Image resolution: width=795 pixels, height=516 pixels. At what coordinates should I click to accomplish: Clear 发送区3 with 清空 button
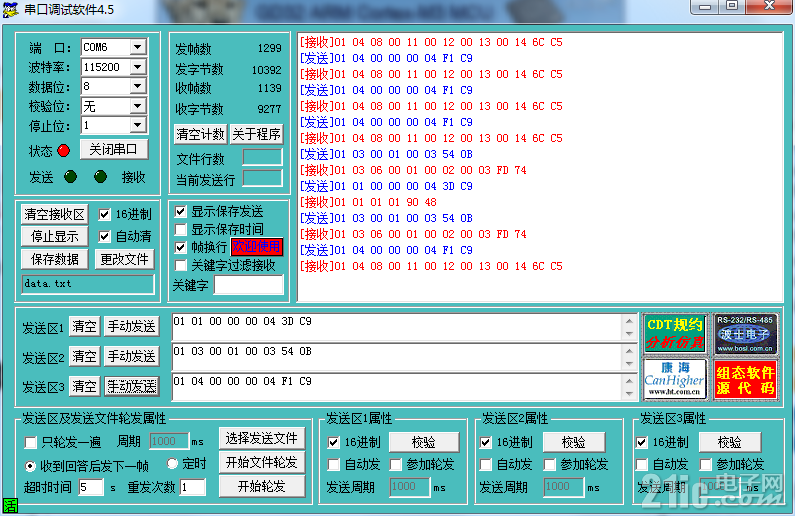click(x=84, y=386)
